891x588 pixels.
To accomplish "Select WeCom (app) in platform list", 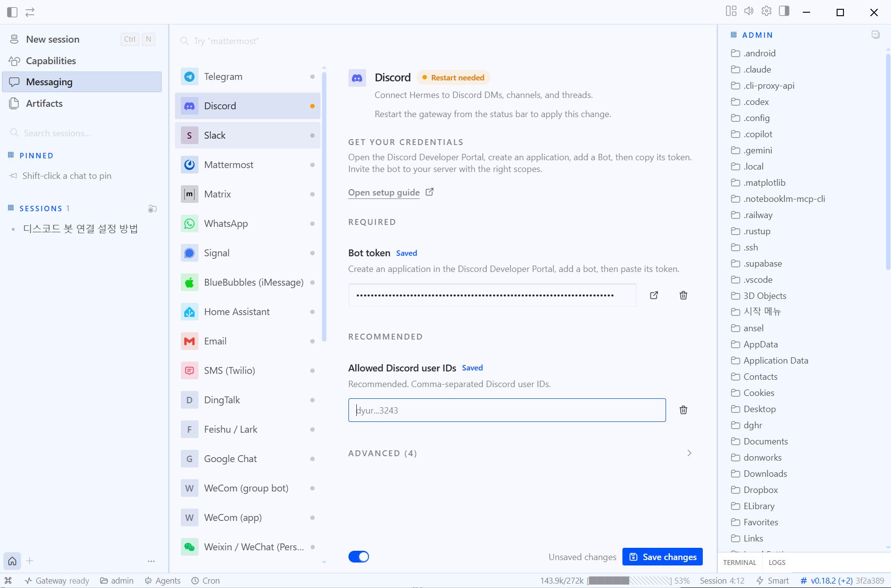I will click(247, 517).
